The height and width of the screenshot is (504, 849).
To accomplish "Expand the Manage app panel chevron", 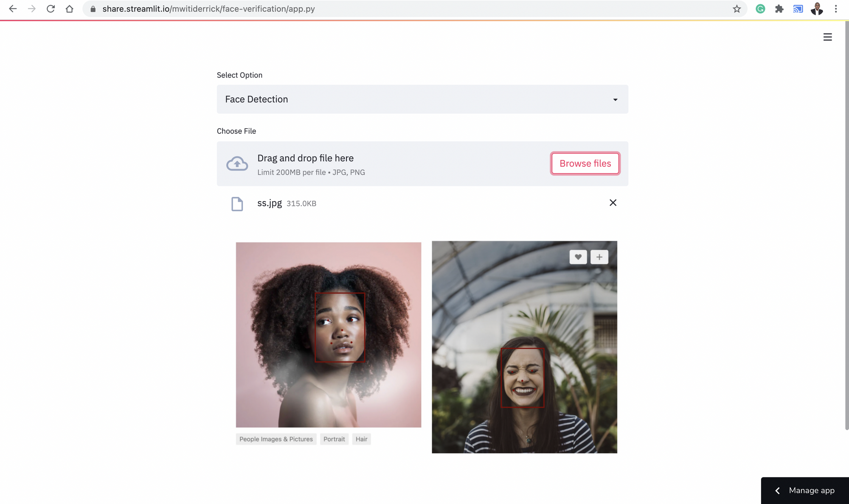I will 777,490.
